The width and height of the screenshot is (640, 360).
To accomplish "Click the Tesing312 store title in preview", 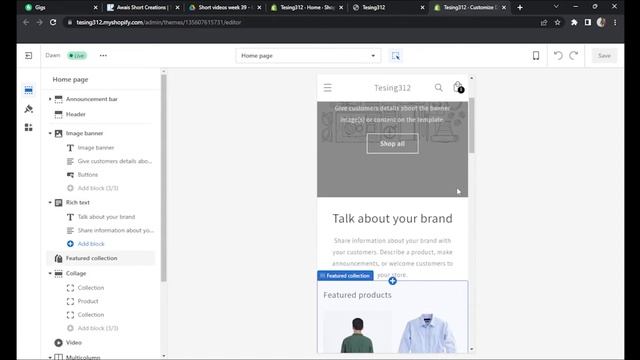I will point(392,88).
